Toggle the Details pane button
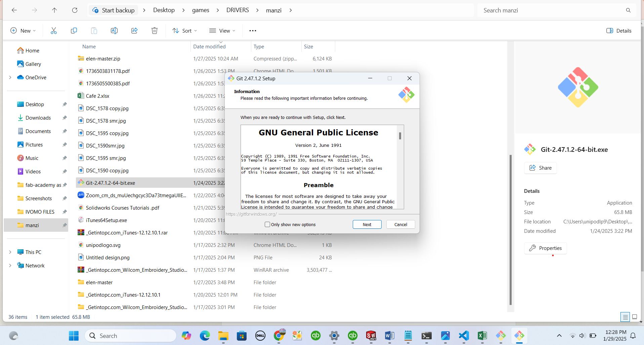 point(619,31)
